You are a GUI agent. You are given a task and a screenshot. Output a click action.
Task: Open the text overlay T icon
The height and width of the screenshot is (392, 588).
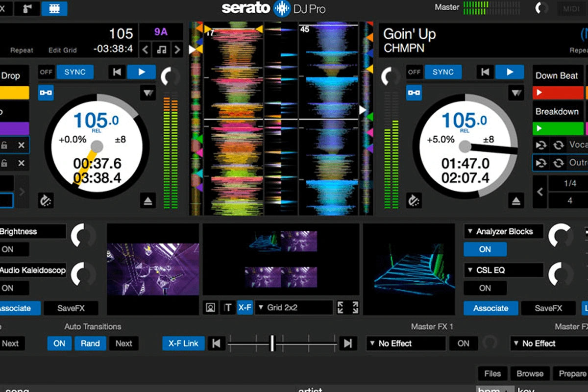[227, 307]
